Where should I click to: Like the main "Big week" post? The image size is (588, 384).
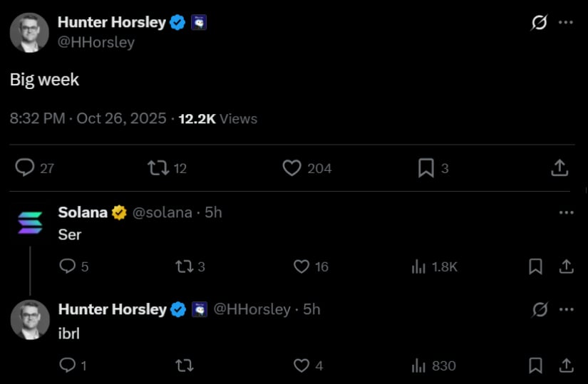pyautogui.click(x=292, y=168)
